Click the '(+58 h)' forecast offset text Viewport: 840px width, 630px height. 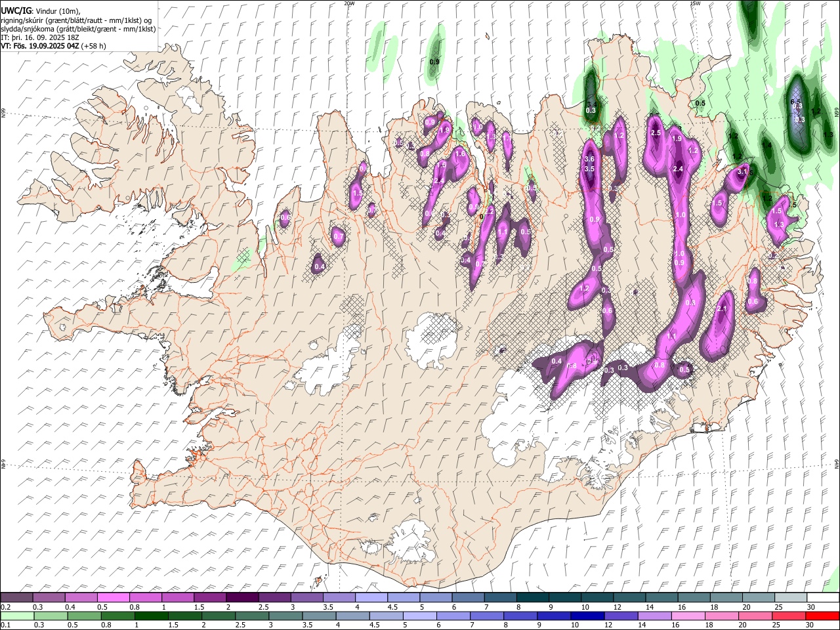coord(94,46)
